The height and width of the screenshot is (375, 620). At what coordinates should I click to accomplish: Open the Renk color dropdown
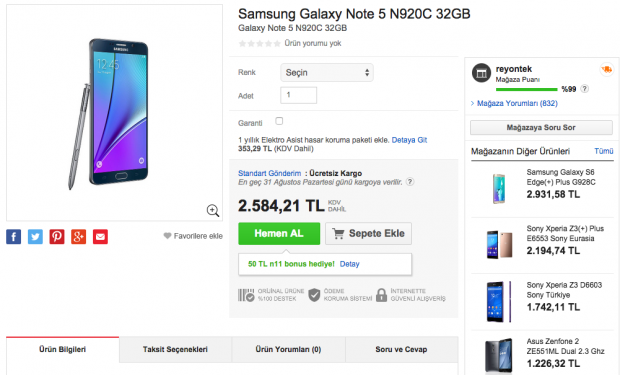pos(327,73)
